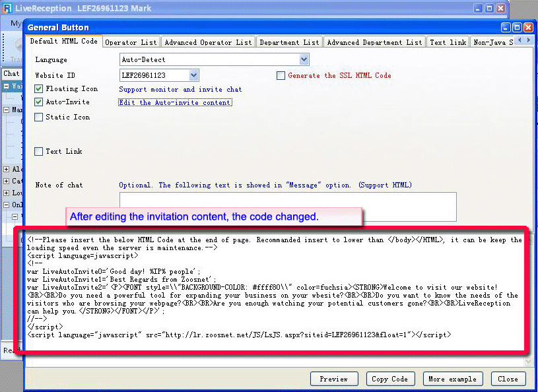Image resolution: width=538 pixels, height=392 pixels.
Task: Open the partially shown Non-Java tab
Action: click(x=492, y=42)
